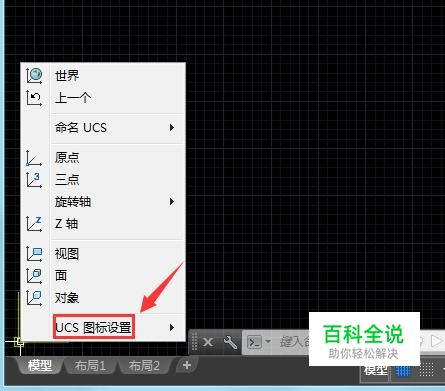445x391 pixels.
Task: Switch to the 模型 tab
Action: [x=40, y=366]
